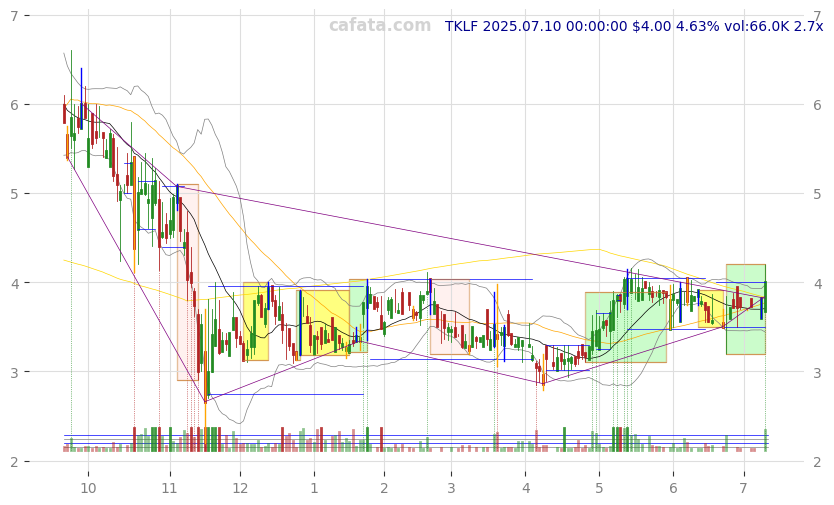The width and height of the screenshot is (834, 505).
Task: Click left y-axis label 2
Action: point(14,462)
